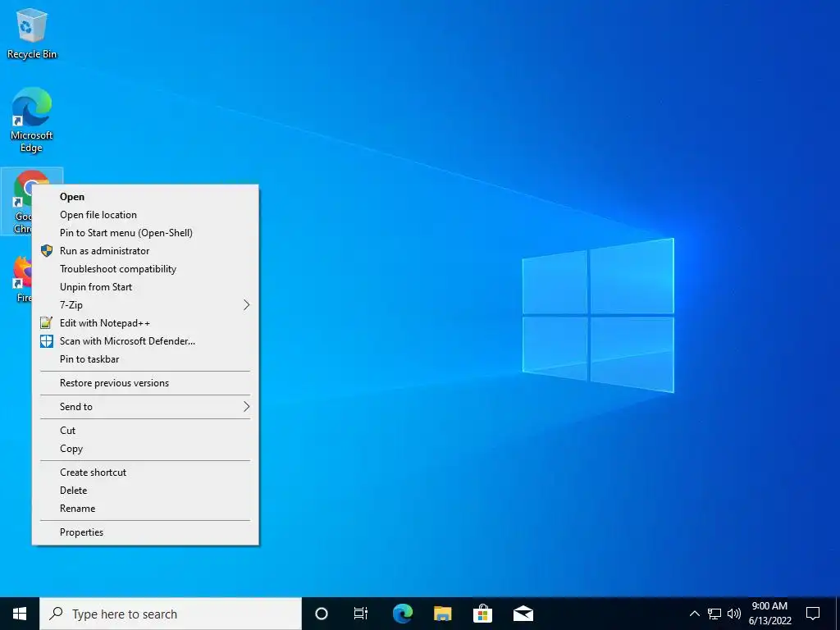Select the Microsoft Edge desktop shortcut
The width and height of the screenshot is (840, 630).
click(32, 120)
